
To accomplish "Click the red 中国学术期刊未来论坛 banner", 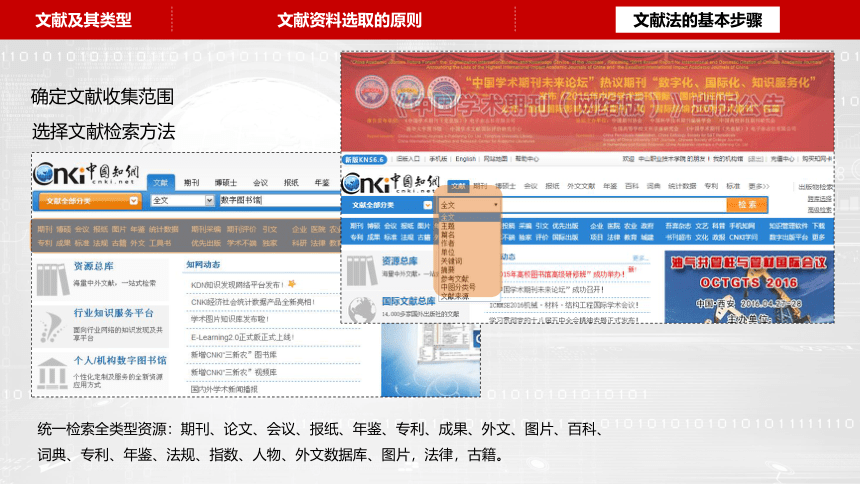I will pos(587,103).
